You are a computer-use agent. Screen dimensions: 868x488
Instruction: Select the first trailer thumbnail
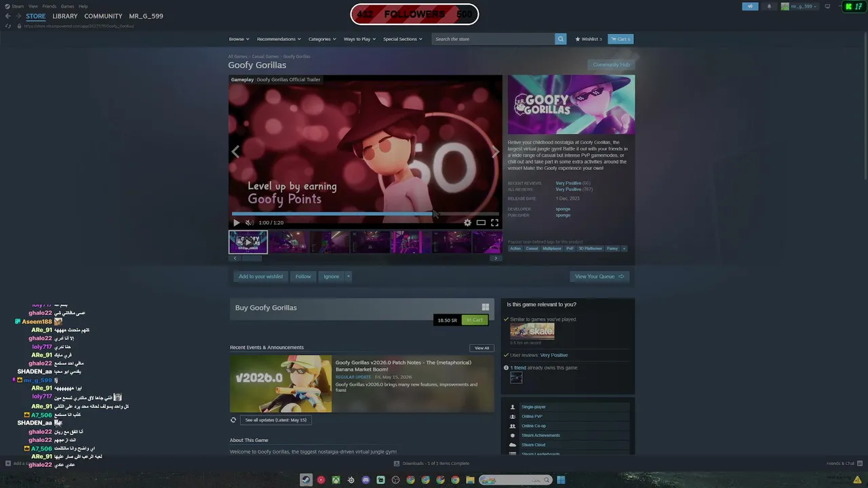pyautogui.click(x=248, y=242)
